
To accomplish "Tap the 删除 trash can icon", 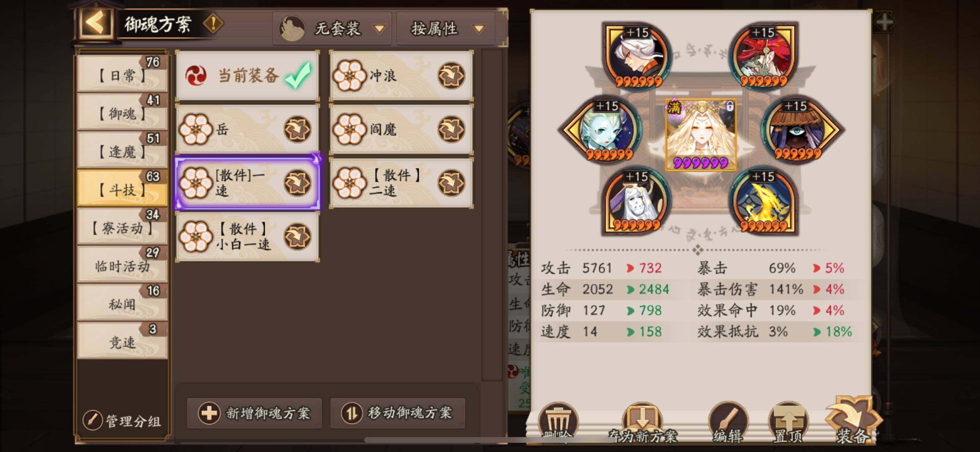I will 558,421.
